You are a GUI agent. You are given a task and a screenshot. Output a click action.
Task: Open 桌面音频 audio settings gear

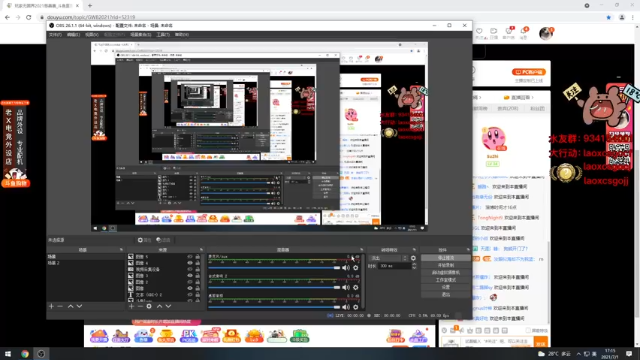(356, 307)
